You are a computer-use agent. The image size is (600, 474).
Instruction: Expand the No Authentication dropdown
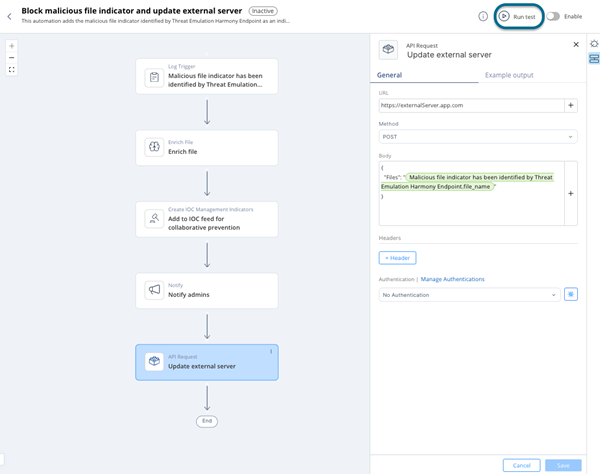(469, 295)
